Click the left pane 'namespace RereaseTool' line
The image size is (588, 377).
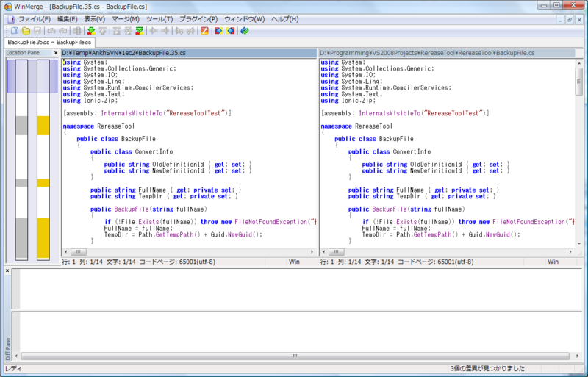pos(98,126)
